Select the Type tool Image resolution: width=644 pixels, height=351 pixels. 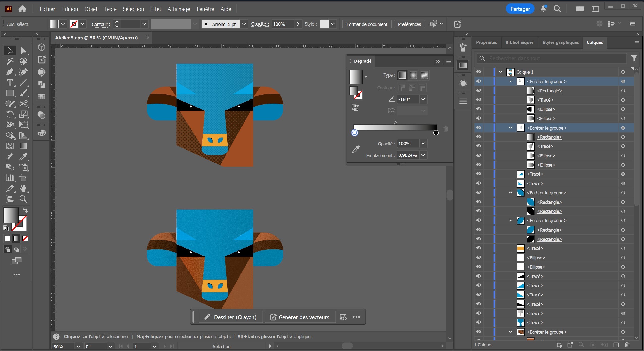tap(10, 83)
